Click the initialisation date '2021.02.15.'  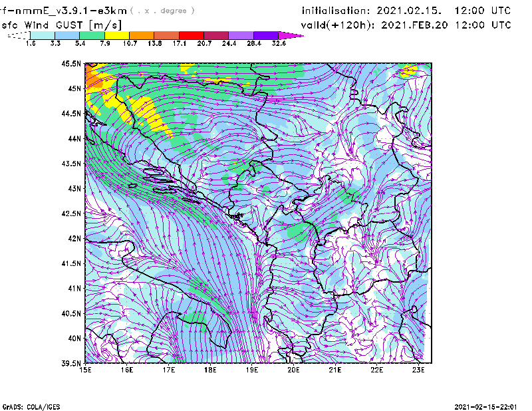(409, 11)
